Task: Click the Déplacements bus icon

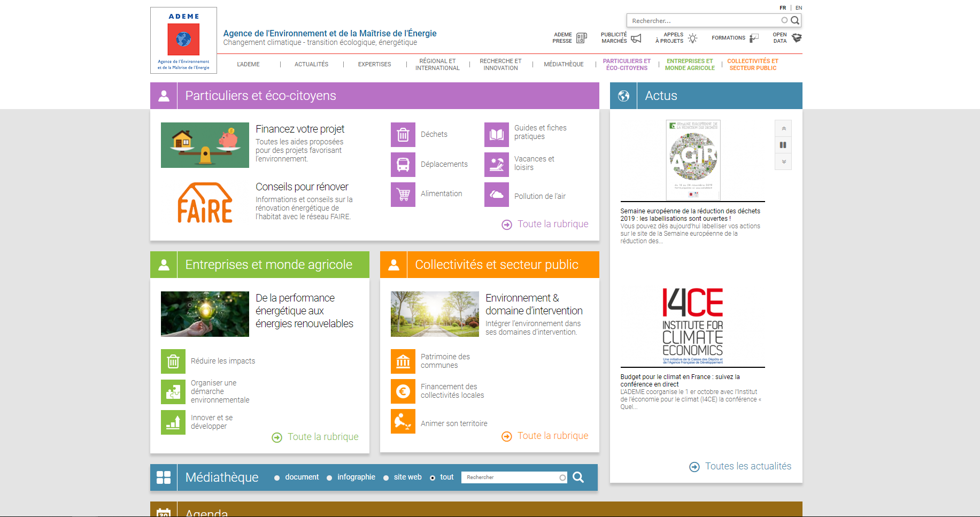Action: pos(403,165)
